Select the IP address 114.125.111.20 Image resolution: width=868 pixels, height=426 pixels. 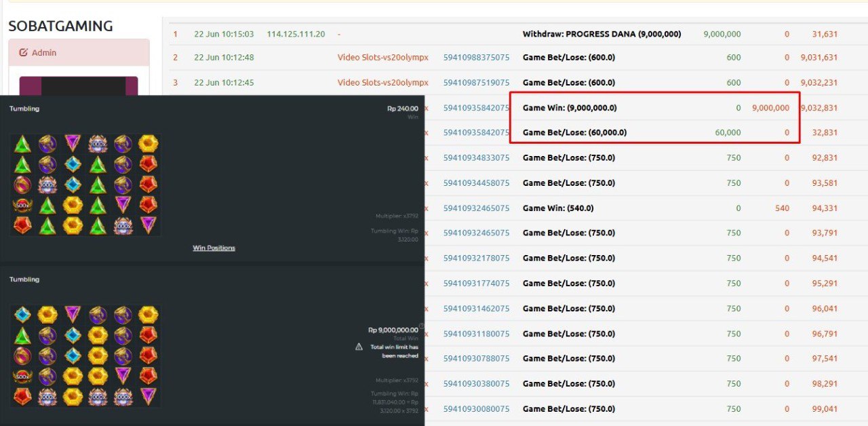pos(296,34)
